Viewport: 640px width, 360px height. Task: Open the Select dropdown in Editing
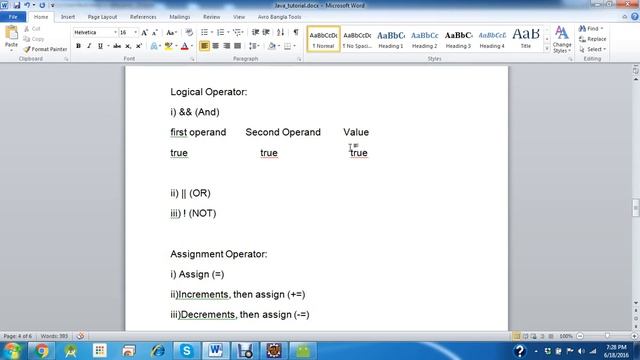(593, 49)
